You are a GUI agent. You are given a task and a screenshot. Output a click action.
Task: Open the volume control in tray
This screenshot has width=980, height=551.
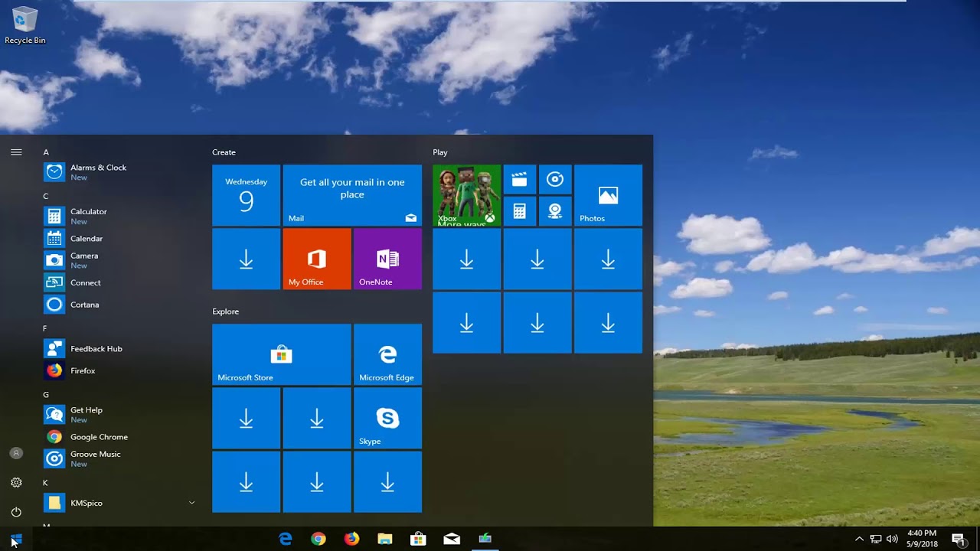(x=892, y=539)
